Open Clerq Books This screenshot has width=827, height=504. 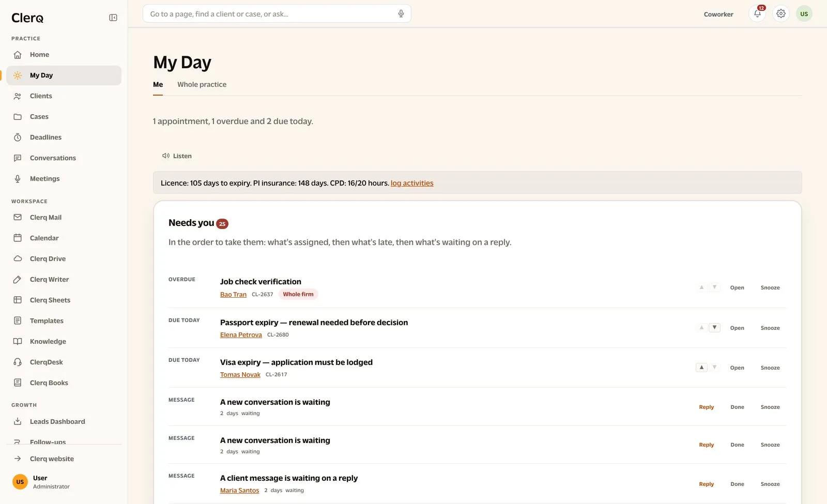coord(64,383)
